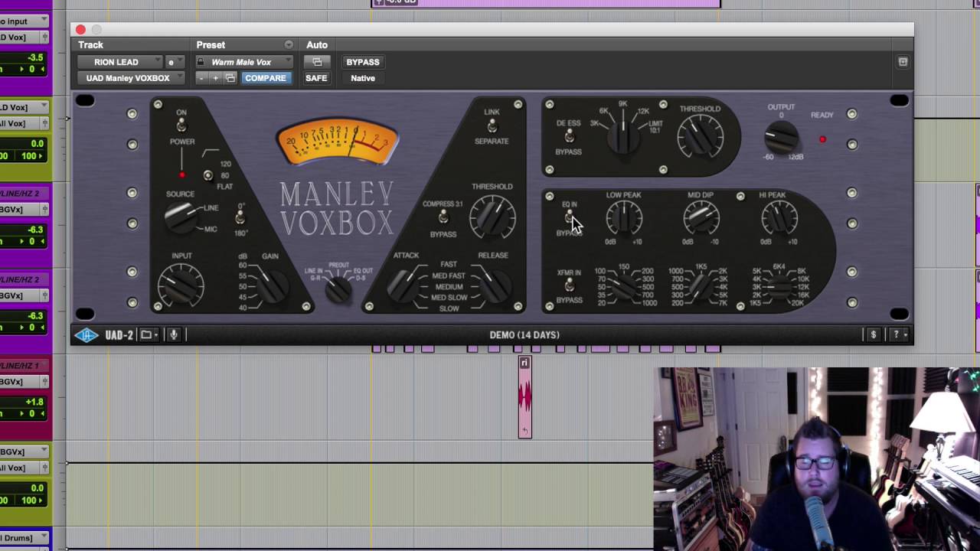This screenshot has width=980, height=551.
Task: Flip the EQ IN / BYPASS switch
Action: pos(569,218)
